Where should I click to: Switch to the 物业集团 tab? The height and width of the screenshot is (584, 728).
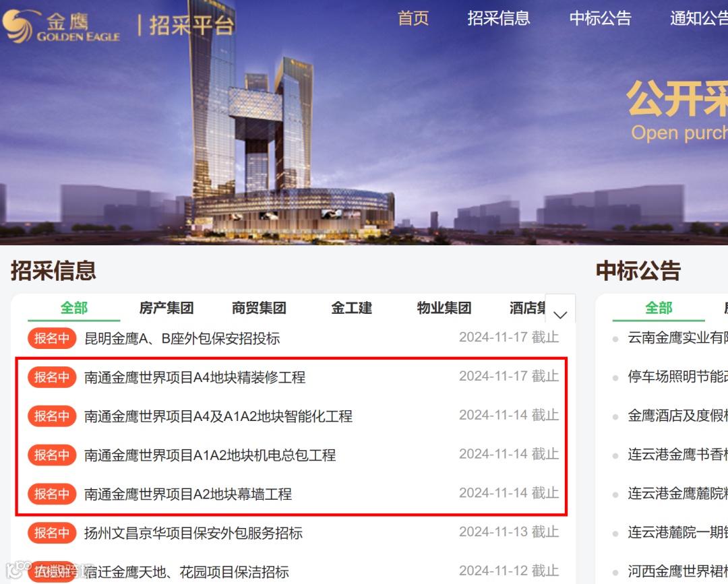444,308
